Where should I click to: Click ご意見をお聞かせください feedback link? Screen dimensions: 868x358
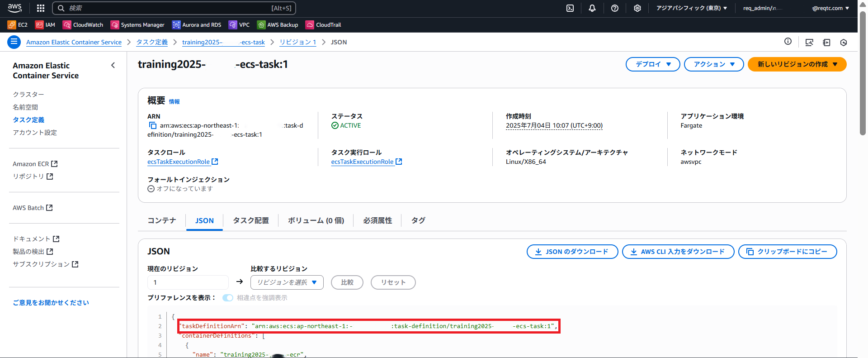tap(51, 303)
